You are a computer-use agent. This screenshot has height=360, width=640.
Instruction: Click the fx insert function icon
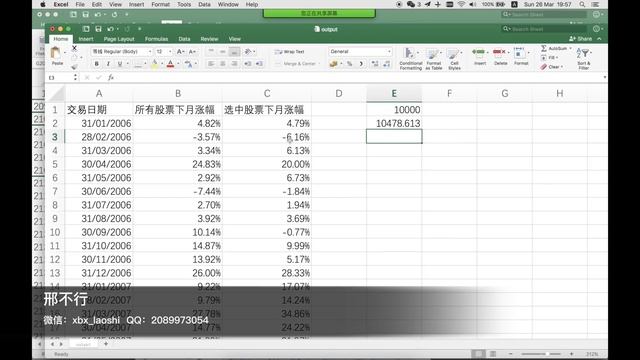(x=111, y=77)
